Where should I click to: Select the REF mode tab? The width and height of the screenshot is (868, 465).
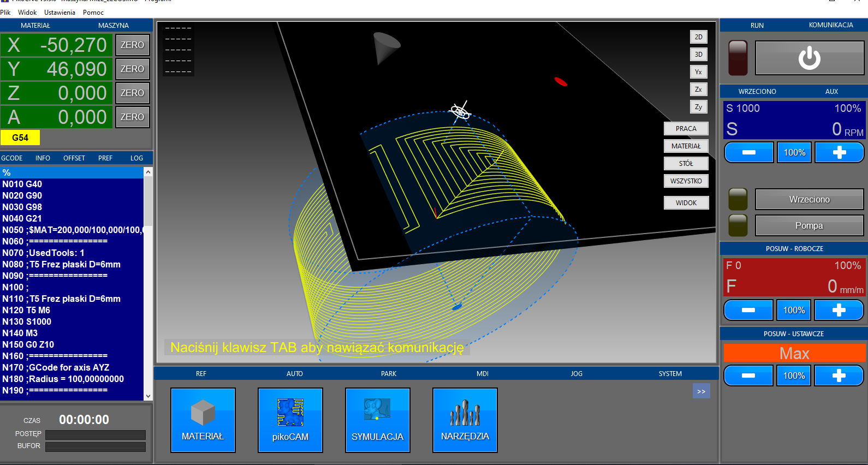tap(201, 374)
